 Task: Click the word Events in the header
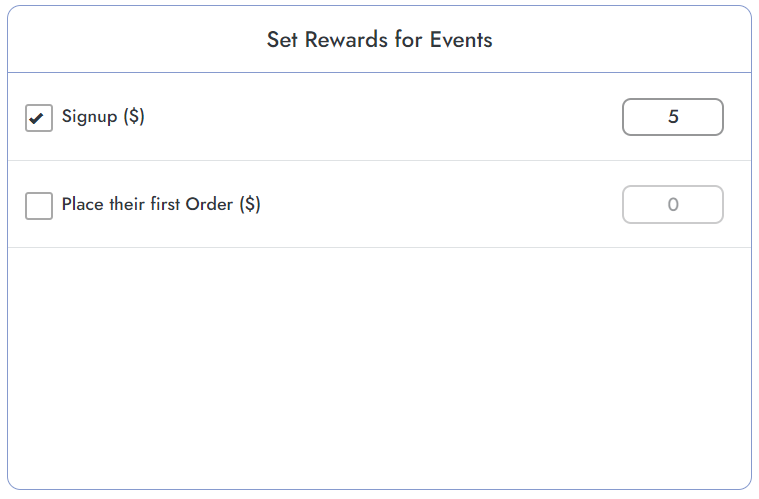[461, 40]
